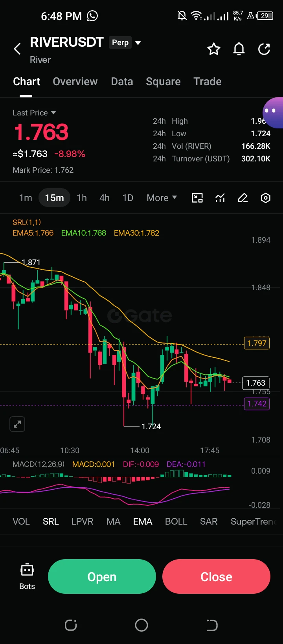
Task: Expand the contract selector arrow next to Perp
Action: tap(138, 43)
